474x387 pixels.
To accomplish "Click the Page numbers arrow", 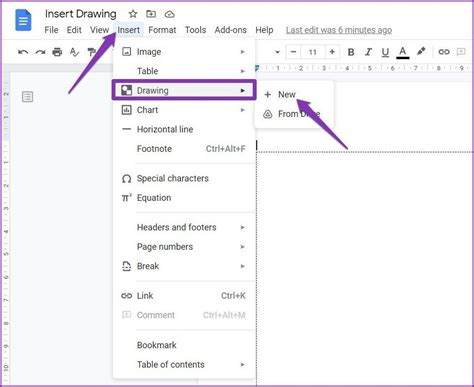I will [x=243, y=247].
